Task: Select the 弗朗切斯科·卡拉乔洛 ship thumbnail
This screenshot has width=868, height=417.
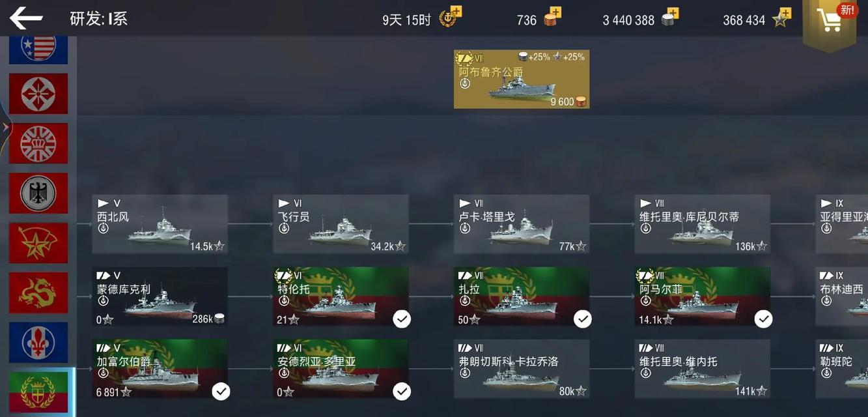Action: point(522,369)
